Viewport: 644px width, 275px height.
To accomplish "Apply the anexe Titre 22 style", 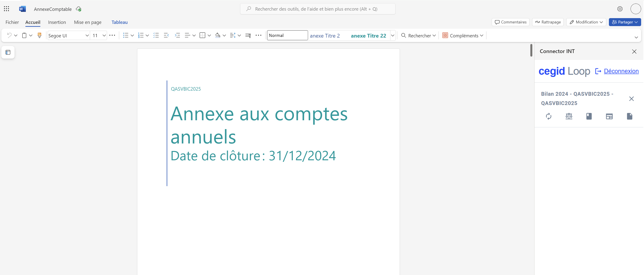I will click(368, 36).
